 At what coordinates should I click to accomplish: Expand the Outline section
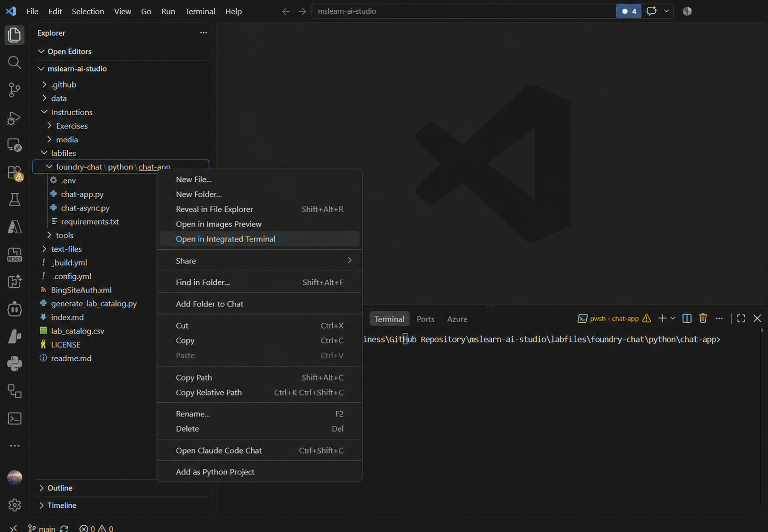pyautogui.click(x=41, y=488)
